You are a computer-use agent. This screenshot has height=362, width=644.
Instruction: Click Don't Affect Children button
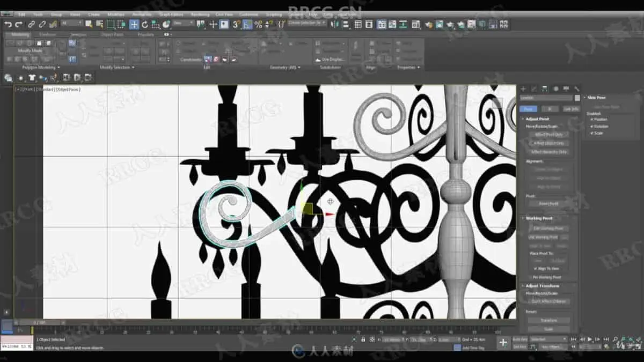coord(548,301)
